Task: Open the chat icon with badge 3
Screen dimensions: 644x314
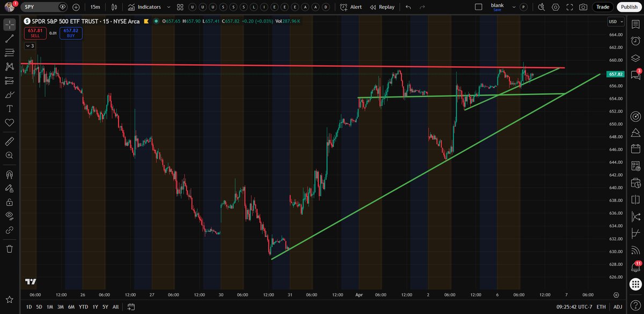Action: pos(635,74)
